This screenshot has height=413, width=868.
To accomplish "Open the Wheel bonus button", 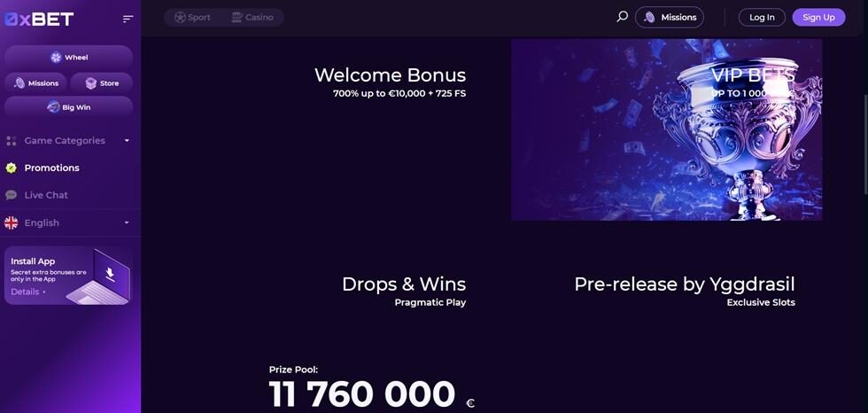I will coord(69,57).
